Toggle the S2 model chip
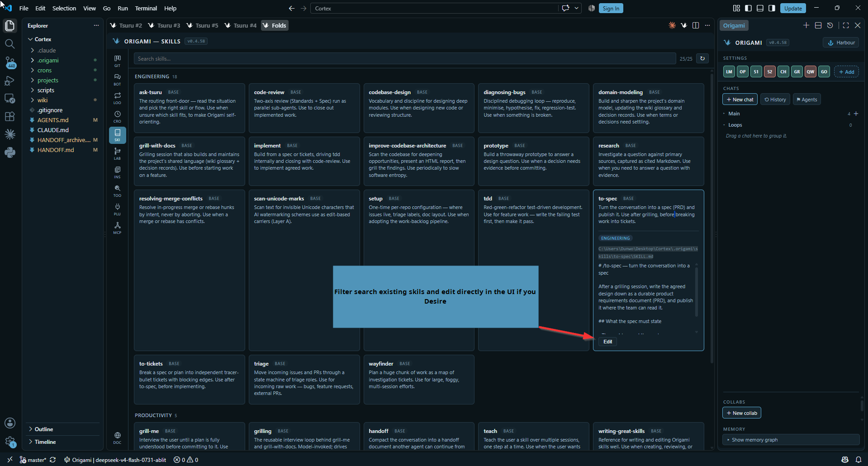The image size is (868, 466). 770,71
